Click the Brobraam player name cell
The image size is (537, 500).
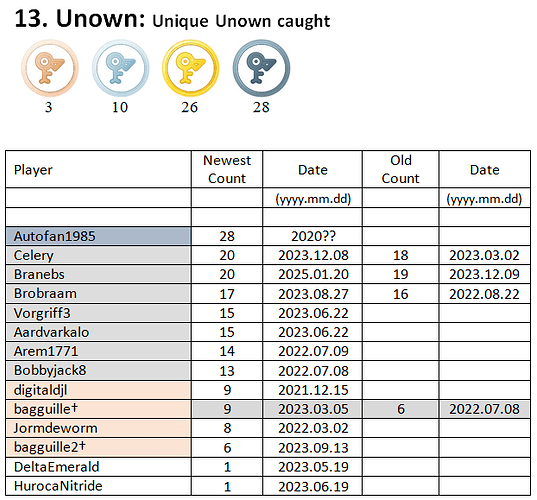point(99,293)
